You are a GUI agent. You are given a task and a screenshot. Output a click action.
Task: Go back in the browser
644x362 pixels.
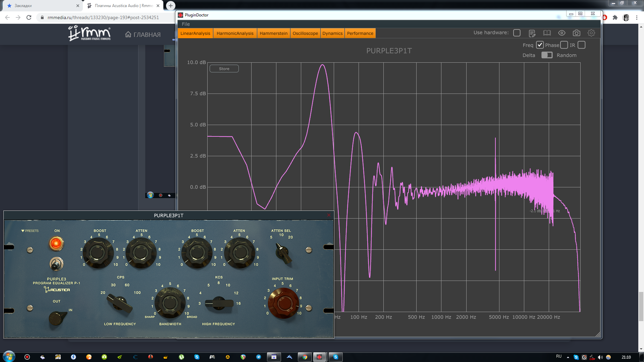pyautogui.click(x=7, y=17)
